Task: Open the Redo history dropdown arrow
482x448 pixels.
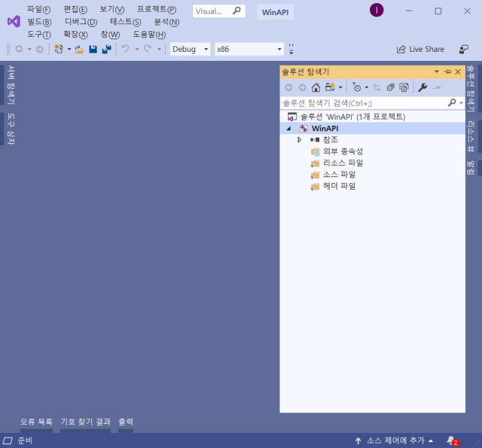Action: pyautogui.click(x=159, y=49)
